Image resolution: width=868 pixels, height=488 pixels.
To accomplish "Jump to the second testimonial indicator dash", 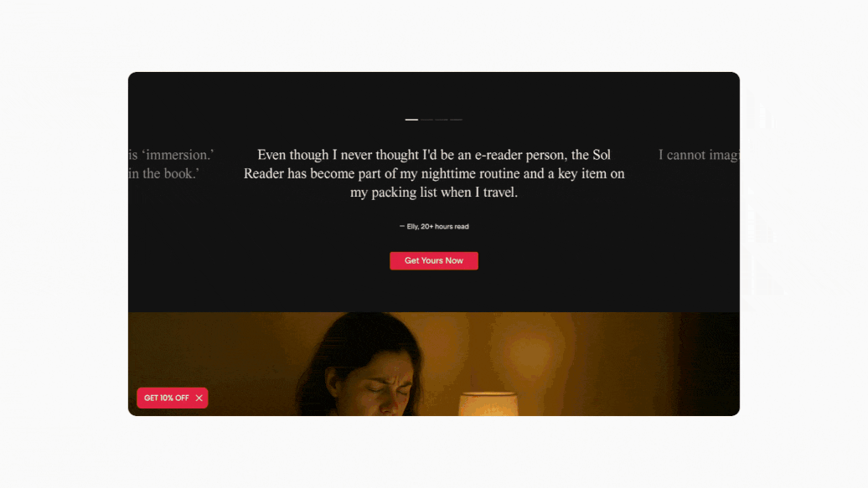I will pyautogui.click(x=426, y=120).
